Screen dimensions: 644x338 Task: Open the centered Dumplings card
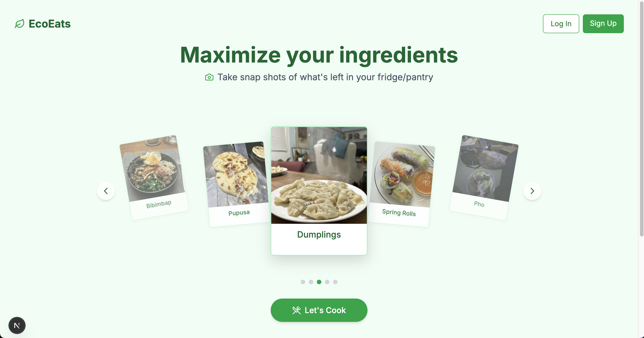pos(319,191)
